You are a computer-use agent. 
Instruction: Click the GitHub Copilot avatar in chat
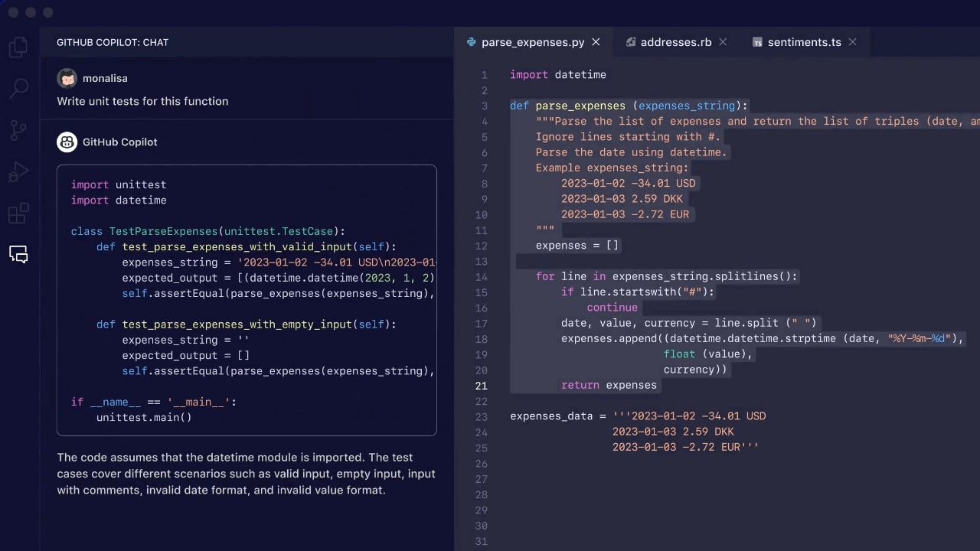click(67, 142)
